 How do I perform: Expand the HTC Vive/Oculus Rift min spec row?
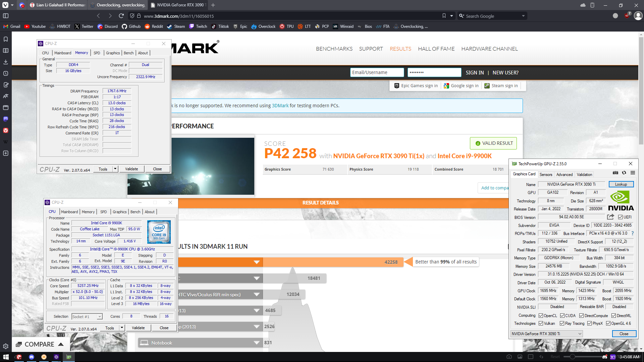[x=257, y=295]
